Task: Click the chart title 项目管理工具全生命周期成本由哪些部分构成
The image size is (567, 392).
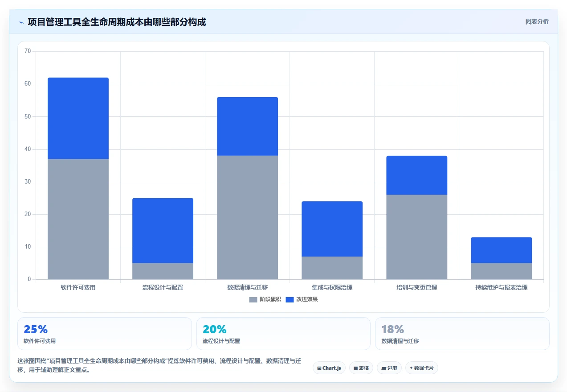Action: pyautogui.click(x=117, y=22)
